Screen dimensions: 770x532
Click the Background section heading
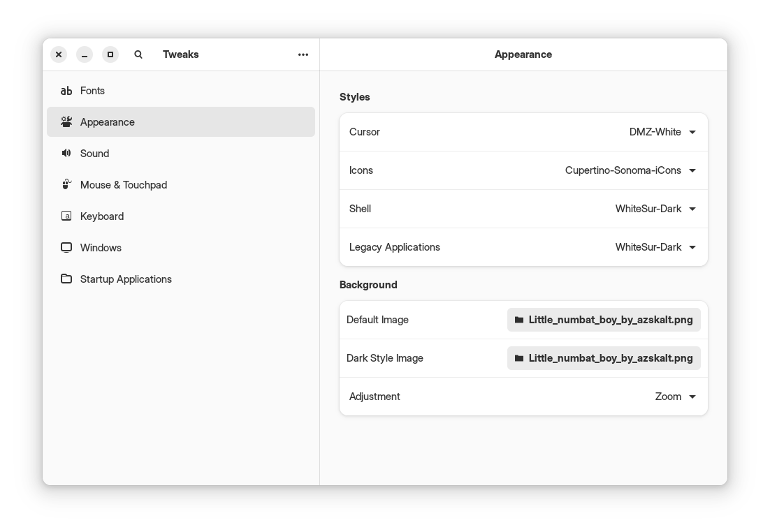(x=368, y=285)
